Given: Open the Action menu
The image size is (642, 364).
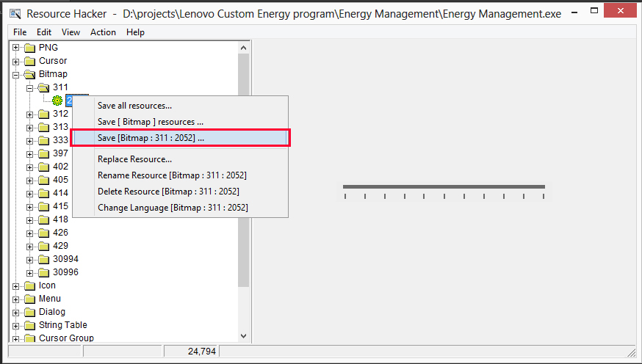Looking at the screenshot, I should pos(103,32).
